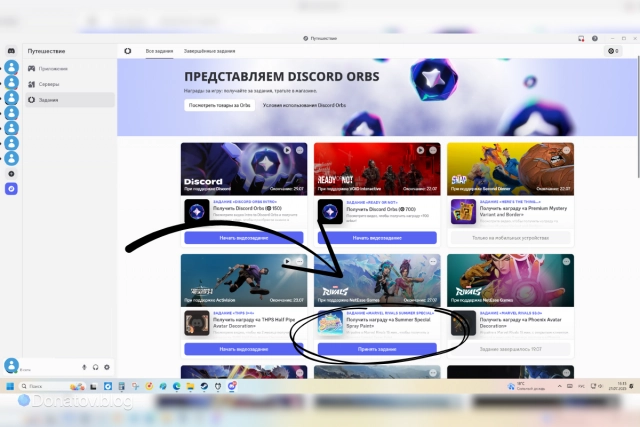
Task: Play video on Ready or Not card
Action: click(420, 150)
